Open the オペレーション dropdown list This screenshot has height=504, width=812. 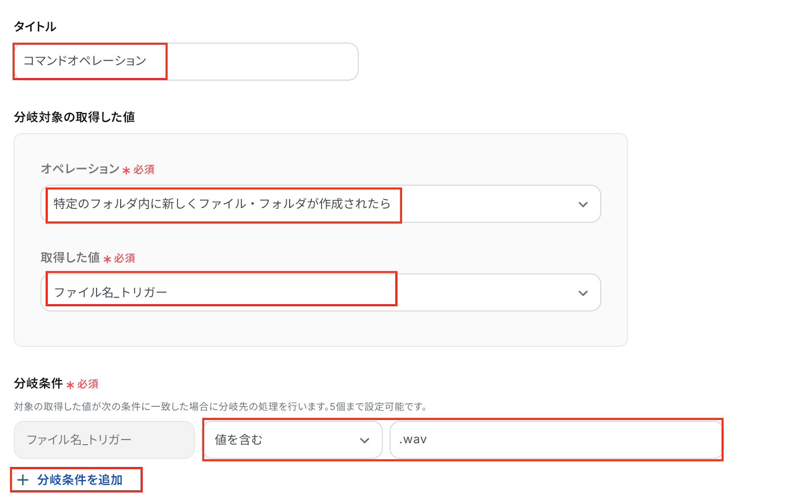[321, 204]
